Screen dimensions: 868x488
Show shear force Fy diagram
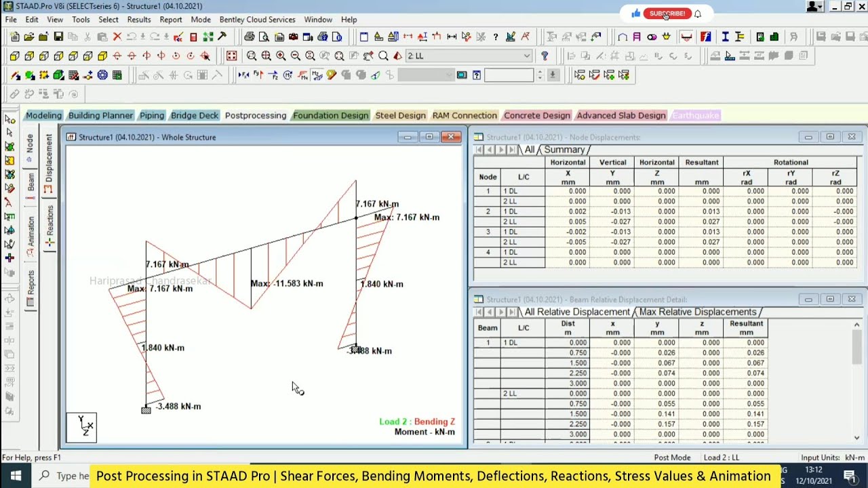click(258, 75)
